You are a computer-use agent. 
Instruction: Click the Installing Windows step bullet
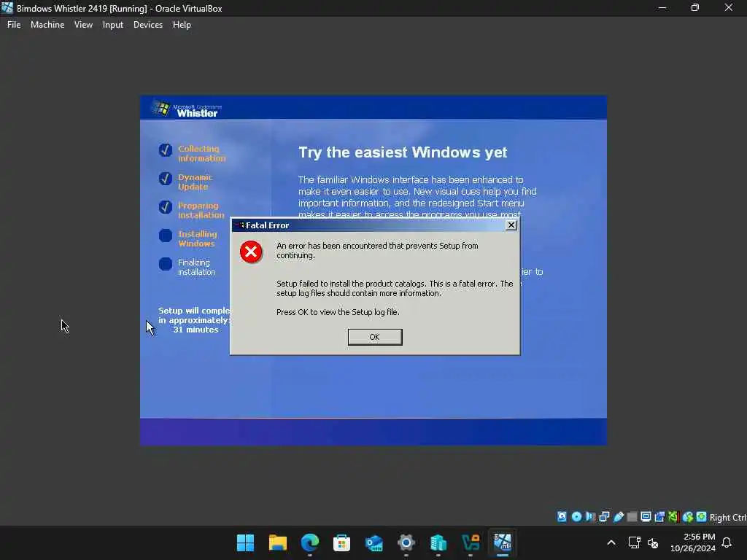(x=166, y=236)
